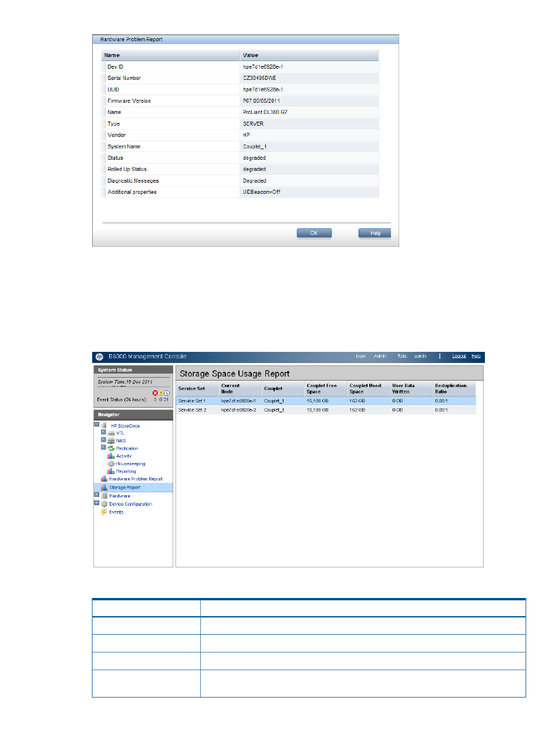Click the HP logo in console header
This screenshot has height=746, width=560.
pyautogui.click(x=99, y=357)
